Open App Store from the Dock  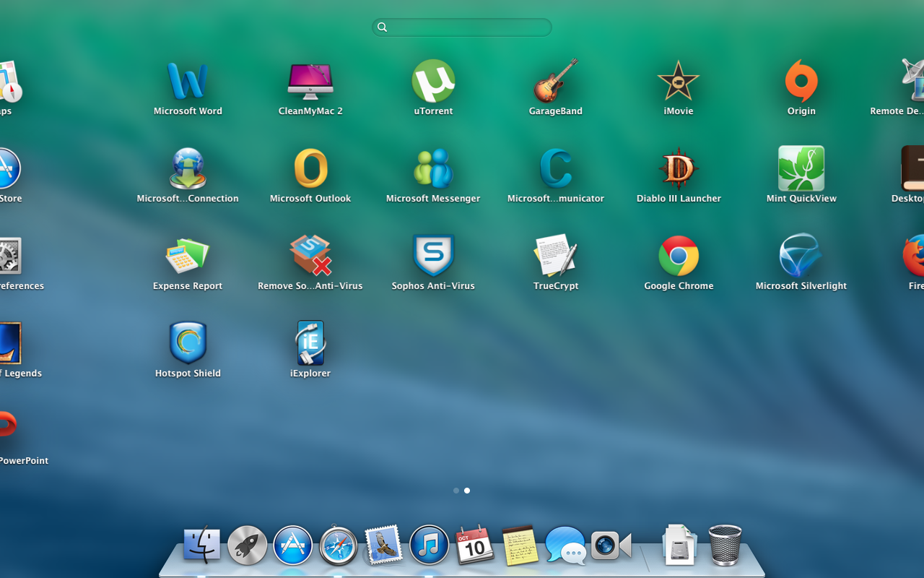(x=292, y=545)
